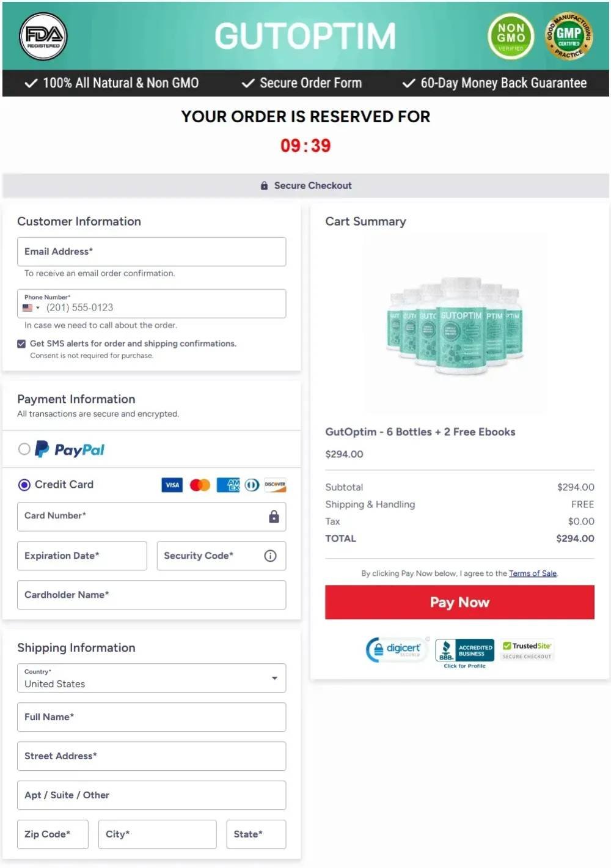Select PayPal as the payment method
Screen dimensions: 611x868
coord(24,449)
